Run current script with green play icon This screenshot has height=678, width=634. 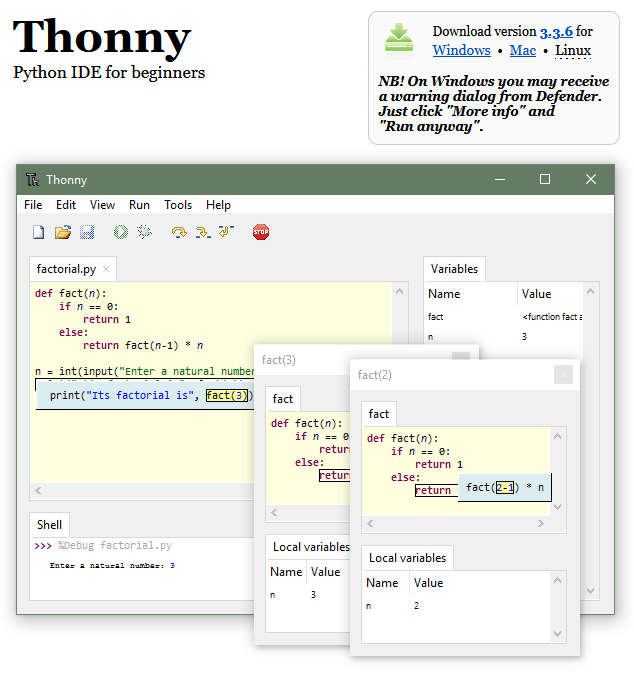[120, 232]
